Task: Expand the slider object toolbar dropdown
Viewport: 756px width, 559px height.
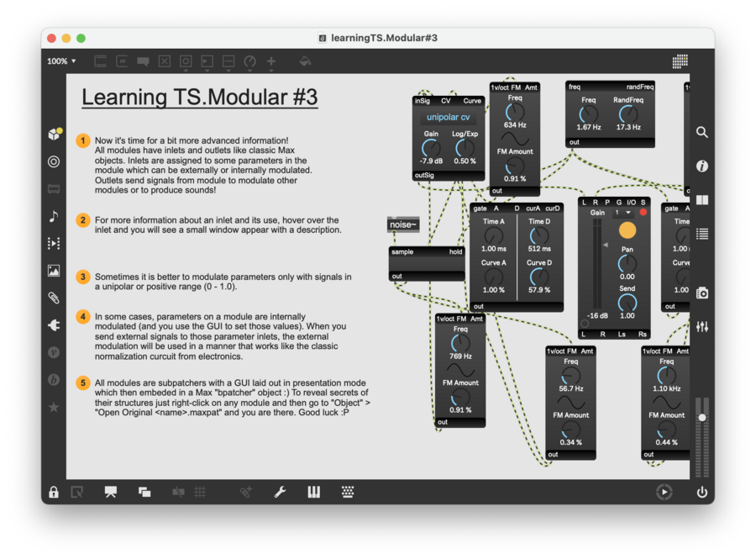Action: [x=228, y=71]
